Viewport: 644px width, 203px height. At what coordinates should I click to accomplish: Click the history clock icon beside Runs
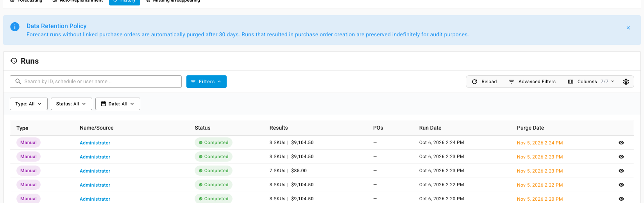(14, 61)
